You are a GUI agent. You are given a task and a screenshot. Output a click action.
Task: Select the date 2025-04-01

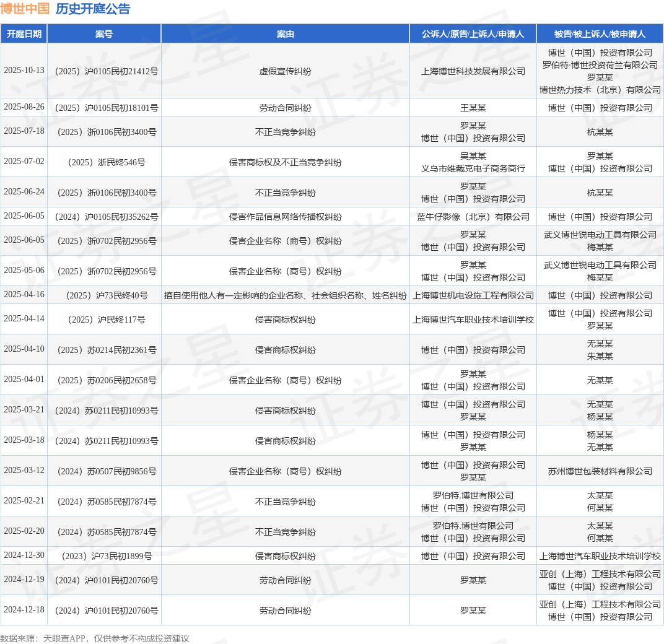click(x=24, y=379)
